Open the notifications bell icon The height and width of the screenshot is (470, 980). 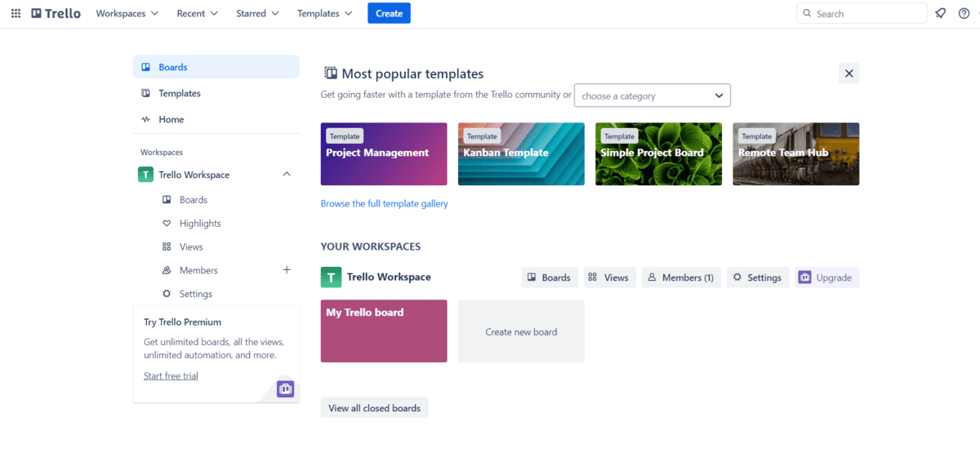941,13
